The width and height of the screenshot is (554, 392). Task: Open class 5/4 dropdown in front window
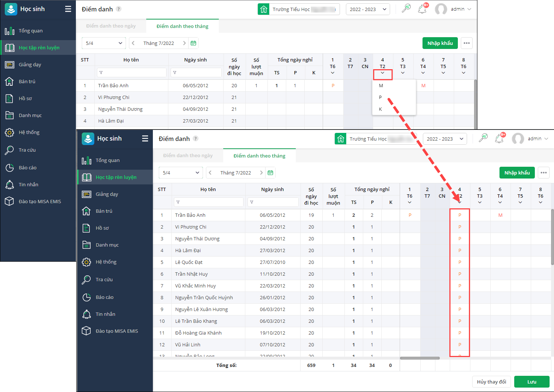tap(181, 173)
